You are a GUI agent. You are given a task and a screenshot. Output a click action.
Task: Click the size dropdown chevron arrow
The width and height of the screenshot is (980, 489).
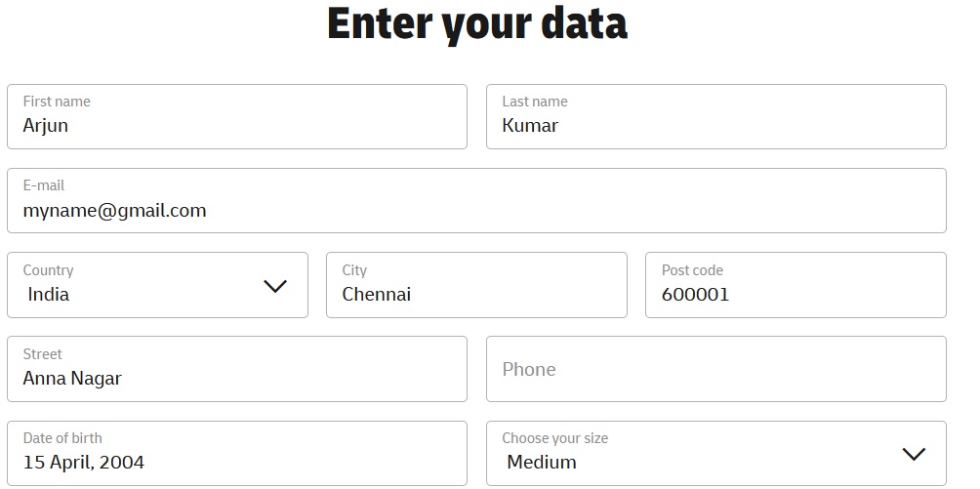[x=914, y=454]
